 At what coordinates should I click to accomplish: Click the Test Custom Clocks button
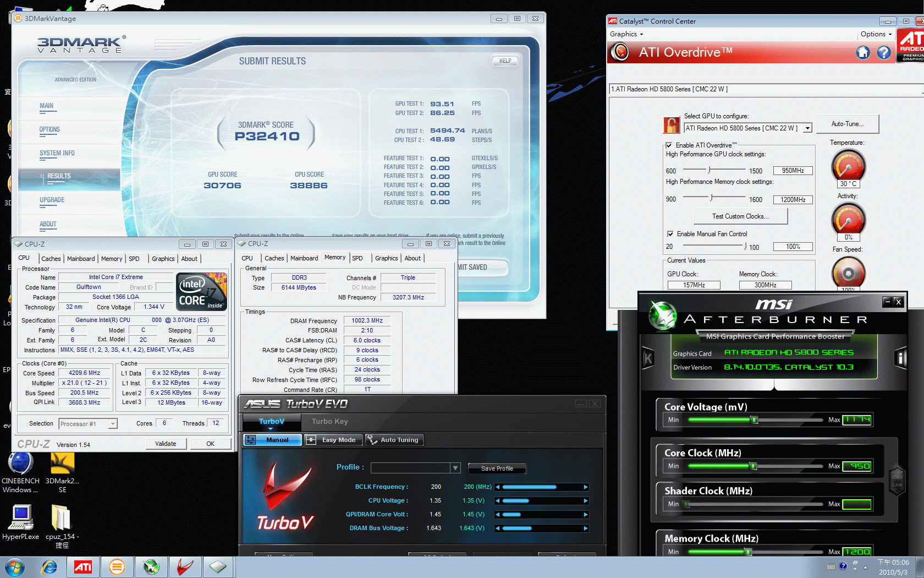click(740, 216)
